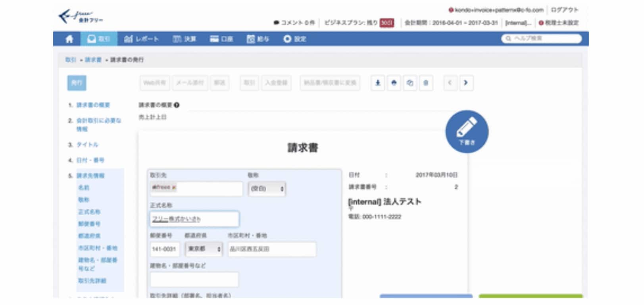
Task: Click the 取引 toolbar button
Action: click(x=249, y=83)
